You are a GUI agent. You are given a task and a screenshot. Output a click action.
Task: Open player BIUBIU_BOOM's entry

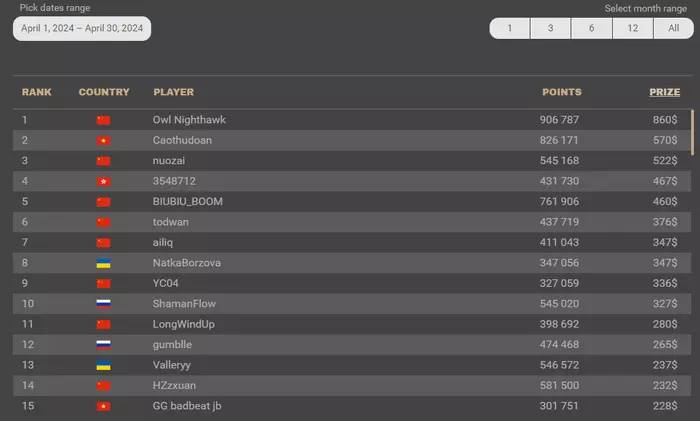pyautogui.click(x=188, y=201)
